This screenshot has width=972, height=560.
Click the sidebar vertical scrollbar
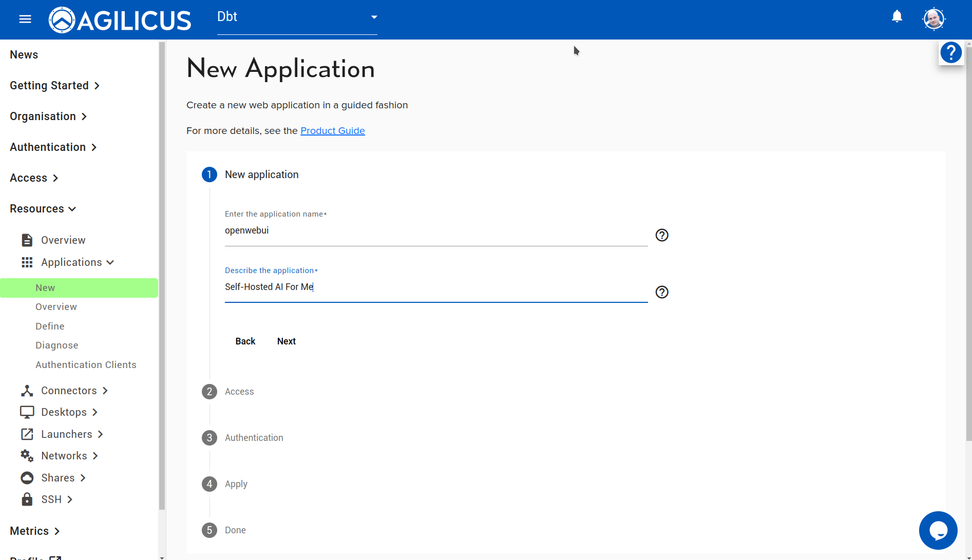tap(162, 277)
